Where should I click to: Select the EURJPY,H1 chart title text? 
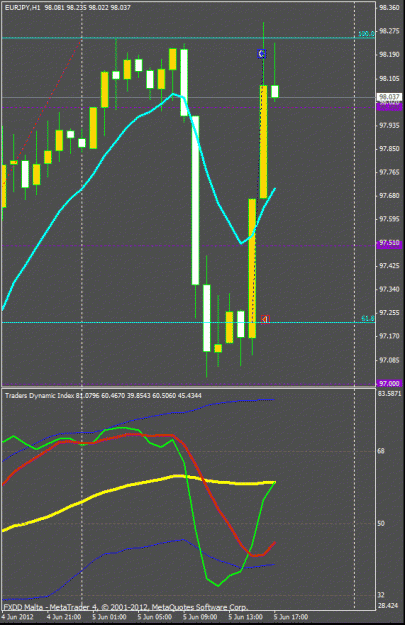click(x=23, y=8)
